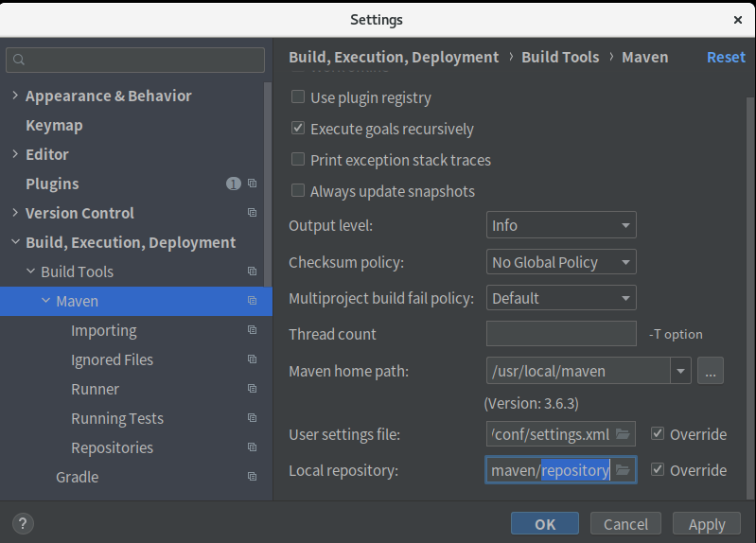Click the search magnifier icon
This screenshot has width=756, height=543.
[x=19, y=60]
